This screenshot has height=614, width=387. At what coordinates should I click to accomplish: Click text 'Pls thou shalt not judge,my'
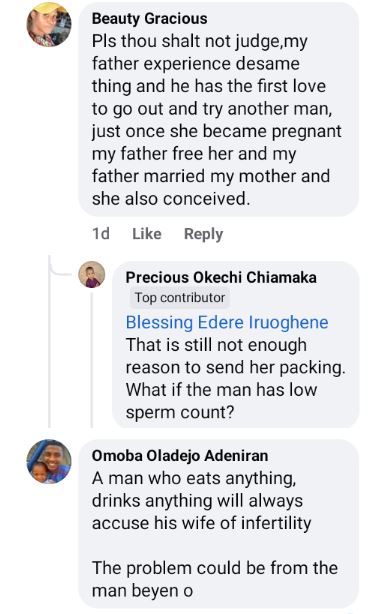[199, 42]
